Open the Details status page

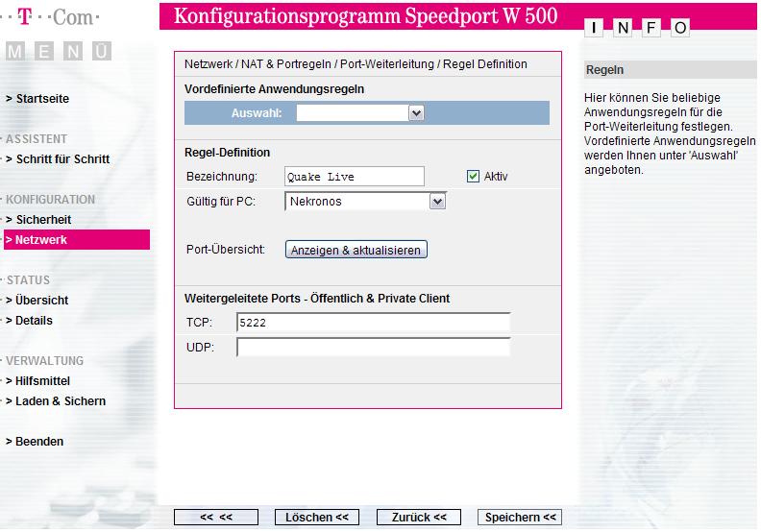pyautogui.click(x=29, y=321)
